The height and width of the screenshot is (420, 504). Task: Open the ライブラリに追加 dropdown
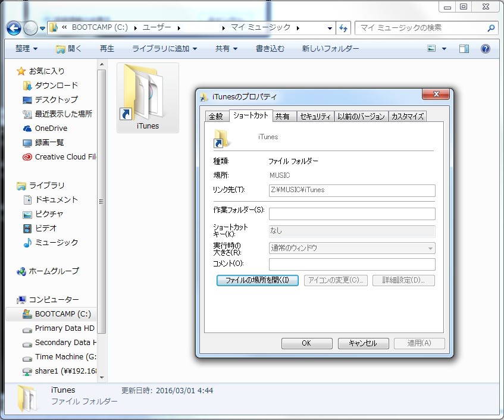point(164,49)
